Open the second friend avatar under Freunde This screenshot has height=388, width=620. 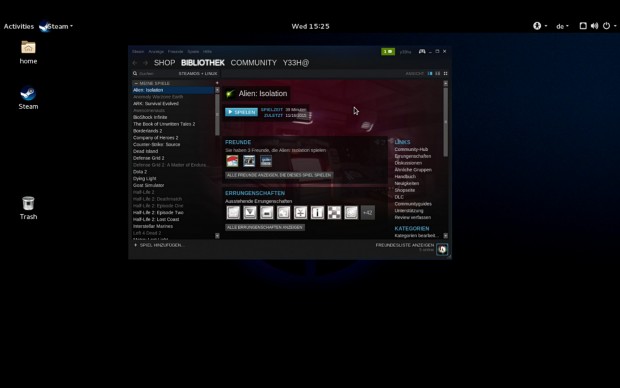click(x=249, y=161)
